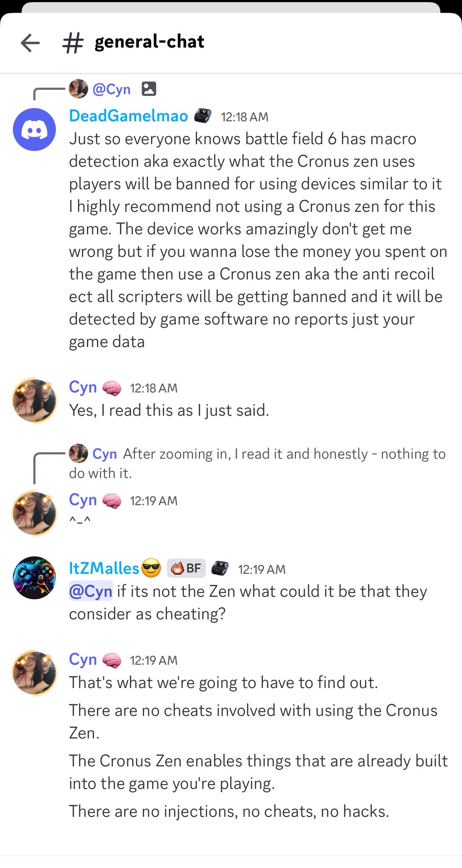Jump to the original @Cyn replied message at top
The width and height of the screenshot is (462, 868).
pos(112,89)
